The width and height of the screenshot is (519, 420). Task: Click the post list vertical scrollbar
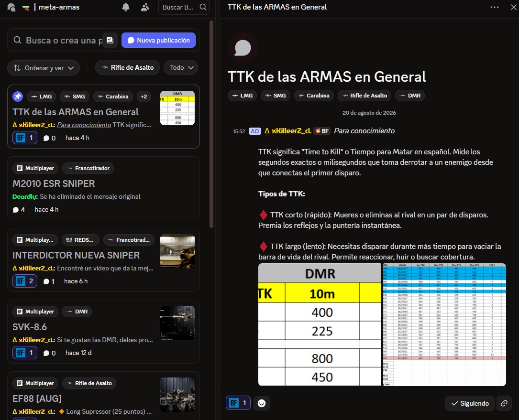pos(211,124)
